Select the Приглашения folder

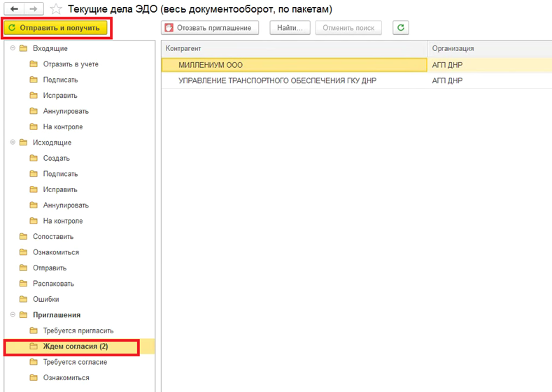(57, 315)
